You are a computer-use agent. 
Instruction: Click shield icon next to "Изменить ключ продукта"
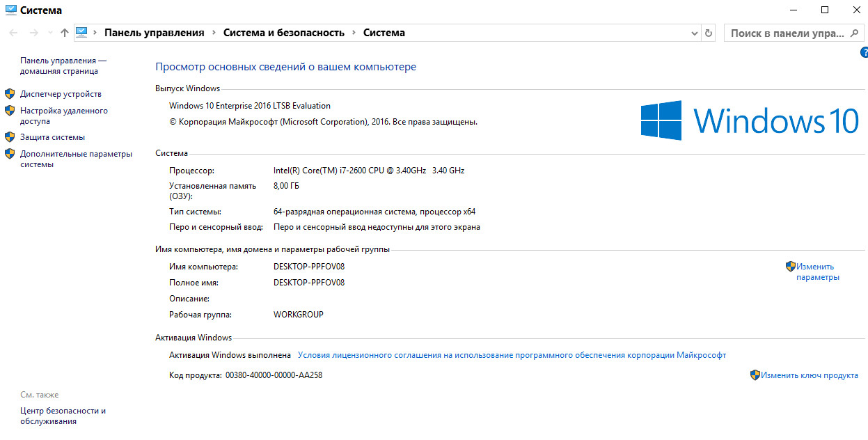tap(755, 375)
